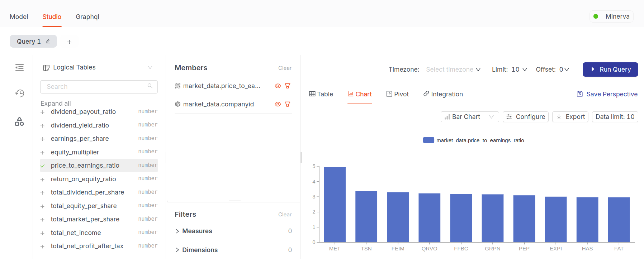The height and width of the screenshot is (259, 644).
Task: Add return_on_equity_ratio with plus icon
Action: (x=42, y=179)
